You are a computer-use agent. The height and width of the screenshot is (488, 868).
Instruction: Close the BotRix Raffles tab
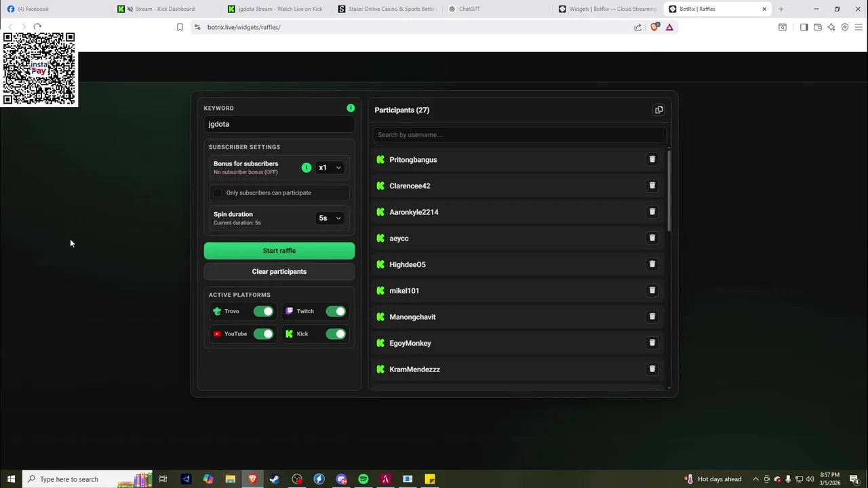[764, 9]
